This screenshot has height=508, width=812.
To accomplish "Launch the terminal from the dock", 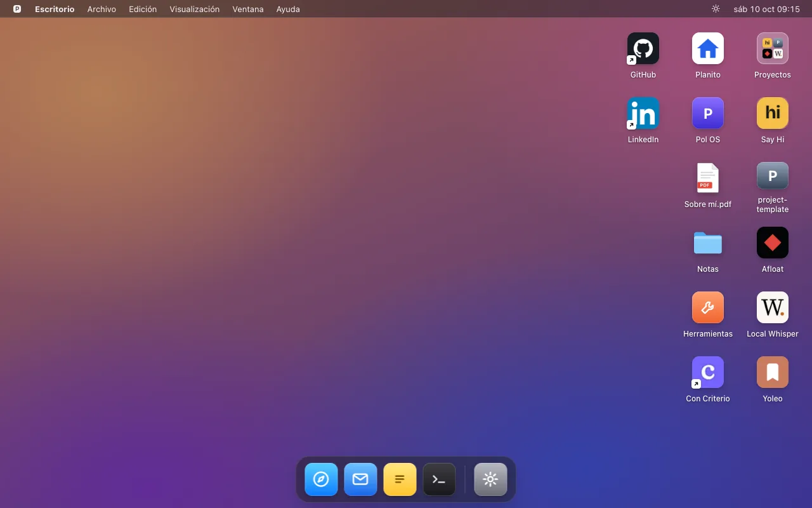I will (439, 479).
